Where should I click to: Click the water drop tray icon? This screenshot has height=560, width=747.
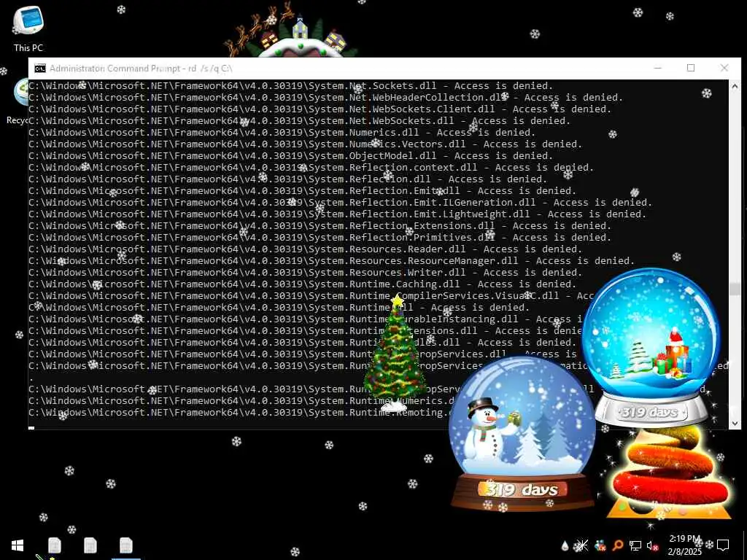point(565,545)
